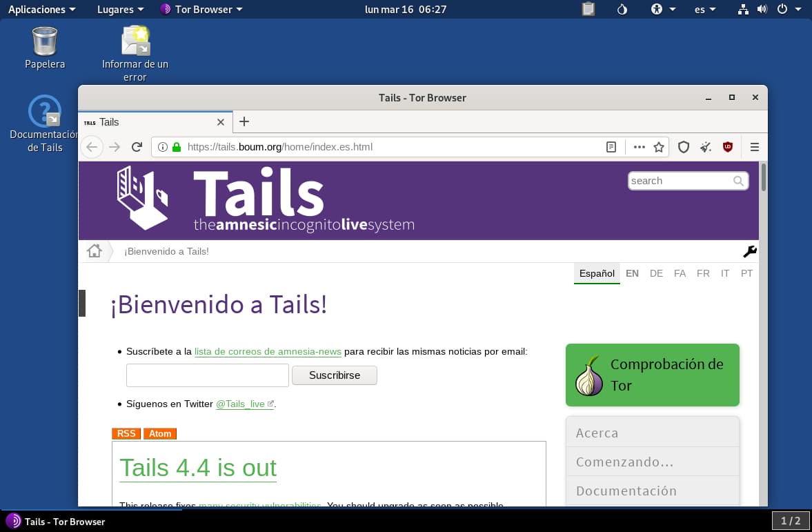
Task: Open the Onion Circuits status icon in top panel
Action: 622,10
